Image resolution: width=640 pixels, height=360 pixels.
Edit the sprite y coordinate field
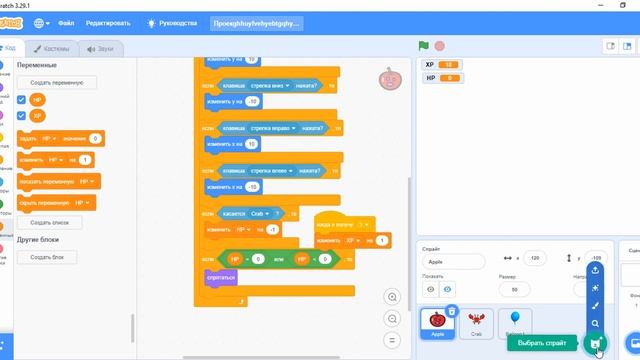[596, 258]
